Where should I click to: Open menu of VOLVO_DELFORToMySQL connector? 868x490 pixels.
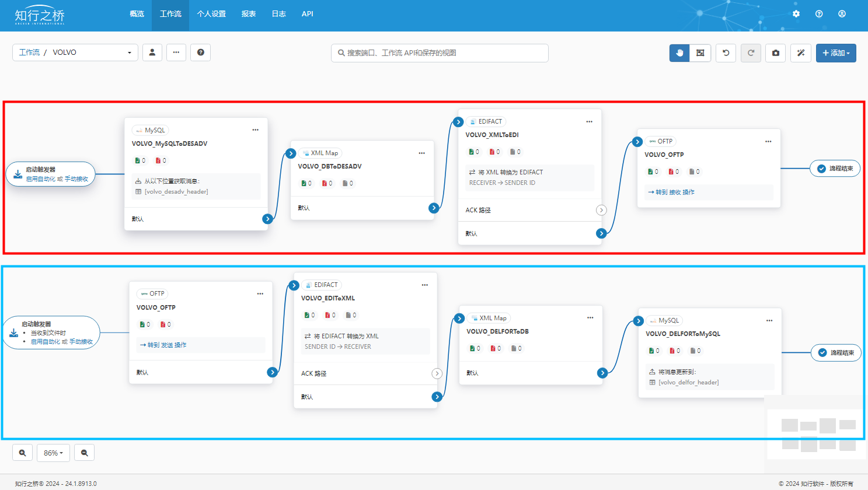769,320
